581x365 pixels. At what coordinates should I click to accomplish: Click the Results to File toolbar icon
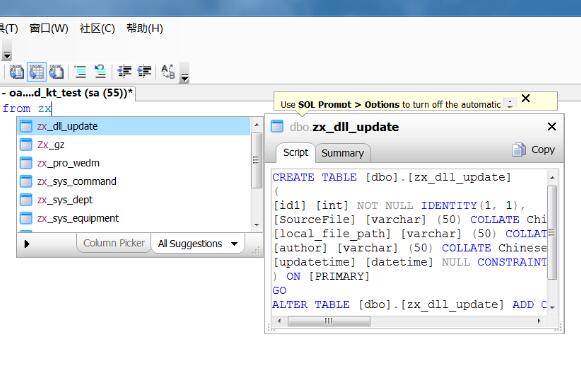click(x=56, y=71)
